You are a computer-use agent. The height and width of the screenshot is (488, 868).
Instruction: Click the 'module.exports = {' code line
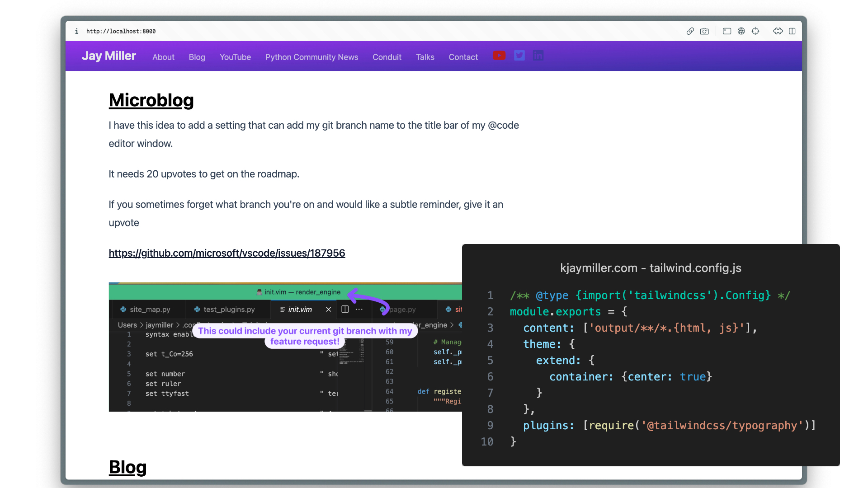(x=568, y=312)
